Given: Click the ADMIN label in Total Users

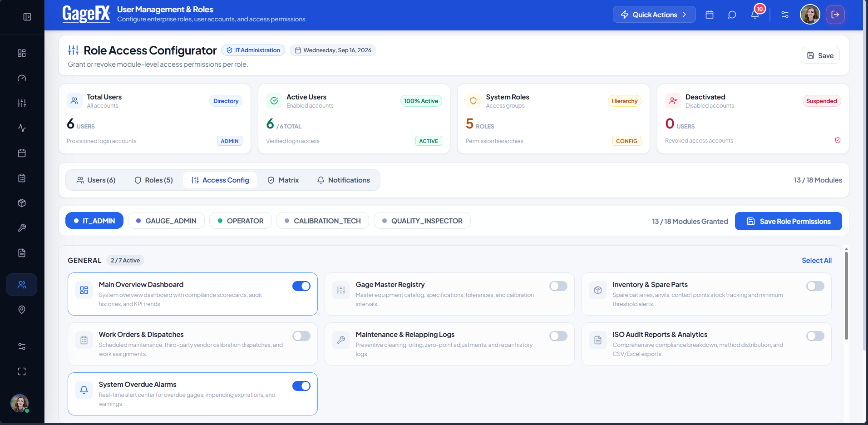Looking at the screenshot, I should (x=229, y=141).
